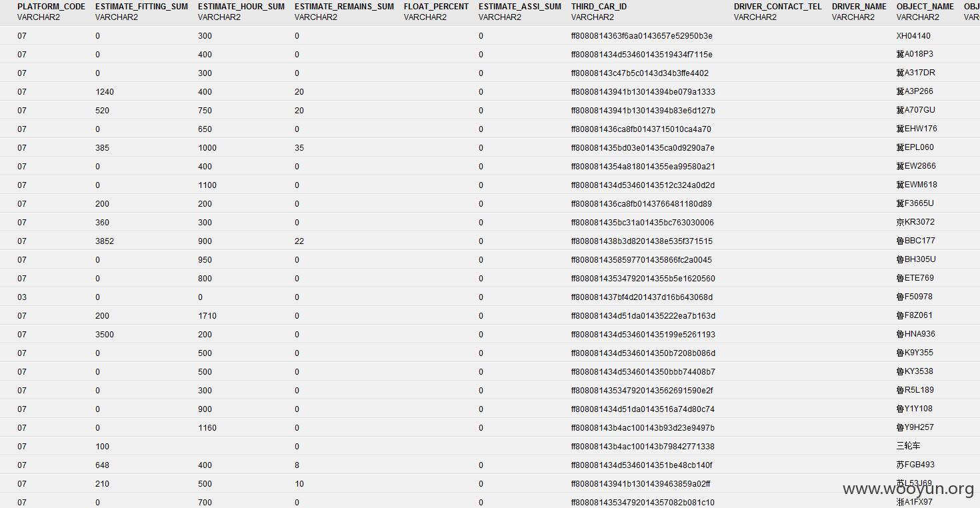The height and width of the screenshot is (508, 980).
Task: Select object name 冀A3P266
Action: point(915,92)
